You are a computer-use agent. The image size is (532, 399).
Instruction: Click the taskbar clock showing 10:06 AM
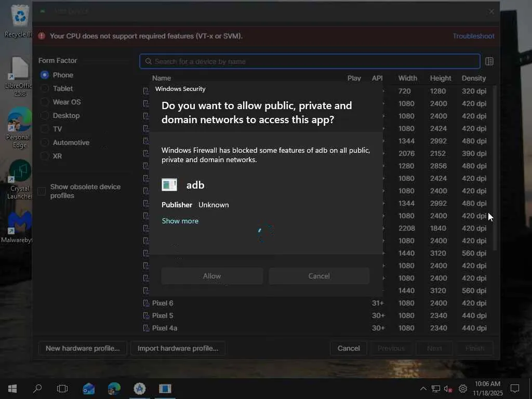pos(487,389)
